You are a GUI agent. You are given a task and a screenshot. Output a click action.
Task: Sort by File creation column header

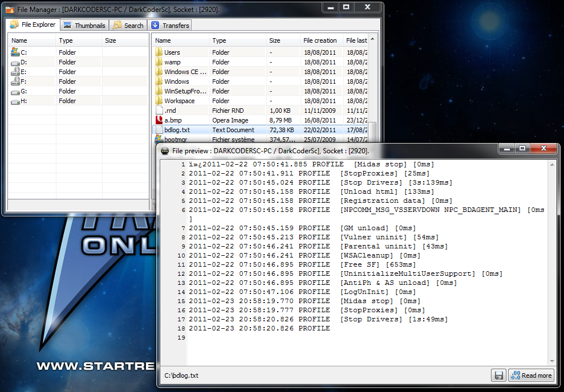coord(320,40)
